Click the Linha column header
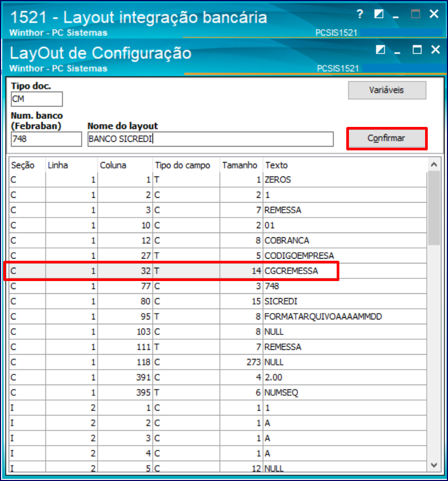 click(x=71, y=165)
